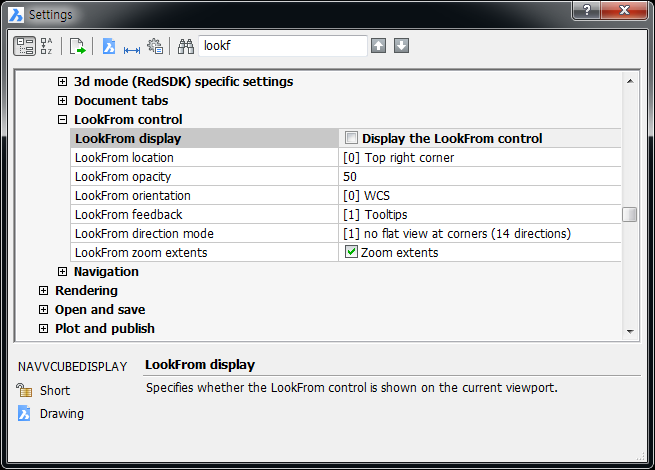Select the alphabetic sort view icon

click(46, 46)
